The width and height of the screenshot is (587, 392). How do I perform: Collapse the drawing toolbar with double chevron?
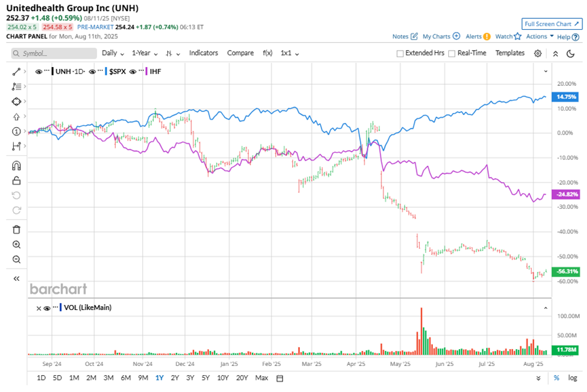pyautogui.click(x=16, y=278)
